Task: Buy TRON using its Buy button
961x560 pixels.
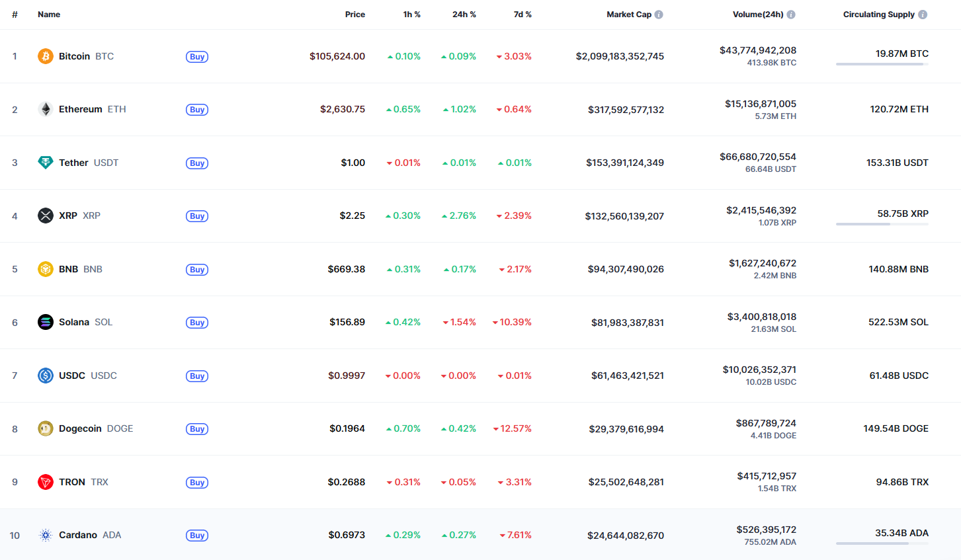Action: pyautogui.click(x=197, y=483)
